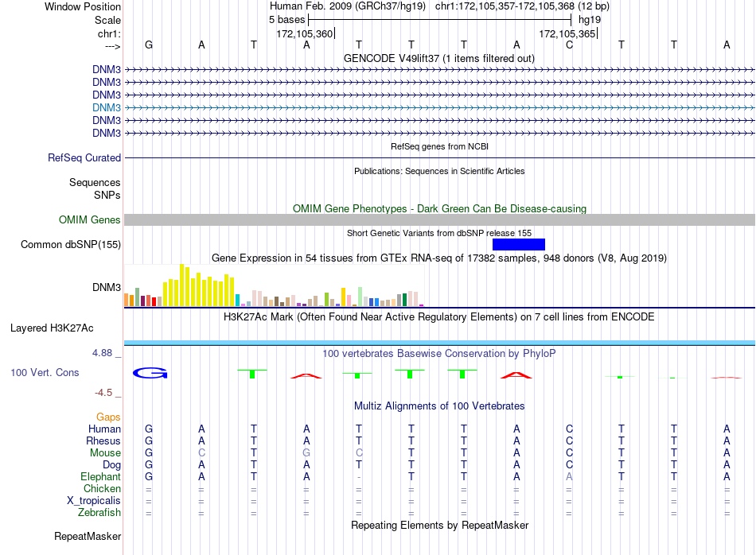Viewport: 756px width, 555px height.
Task: Click the light-blue H3K27Ac signal bar
Action: tap(439, 343)
